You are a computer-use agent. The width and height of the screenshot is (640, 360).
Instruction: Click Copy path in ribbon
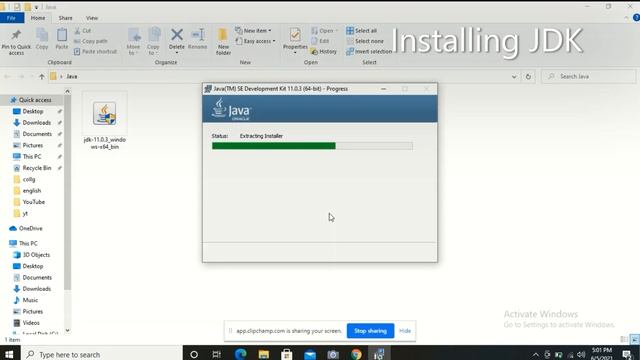pos(91,41)
